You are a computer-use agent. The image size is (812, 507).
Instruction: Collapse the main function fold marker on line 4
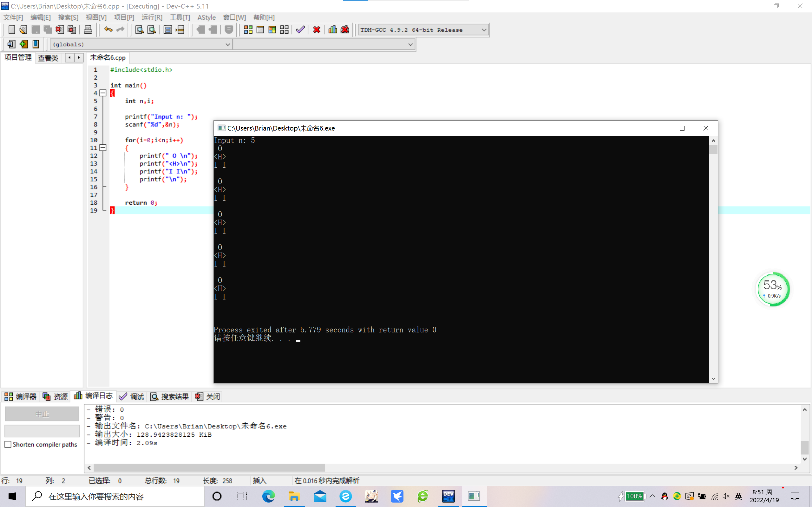pos(103,93)
